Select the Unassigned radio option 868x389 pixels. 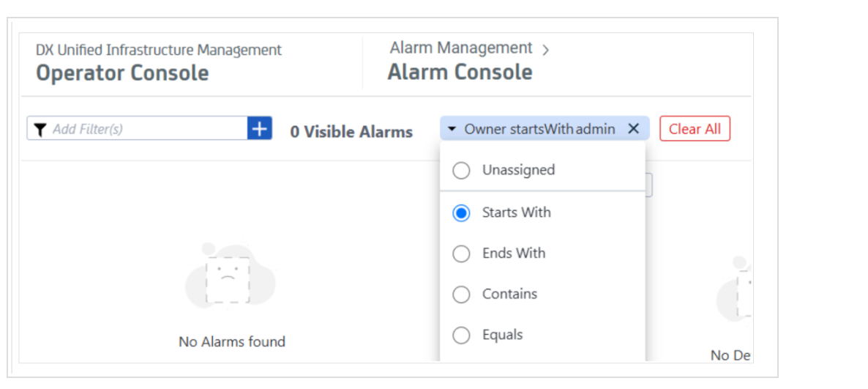[x=461, y=171]
